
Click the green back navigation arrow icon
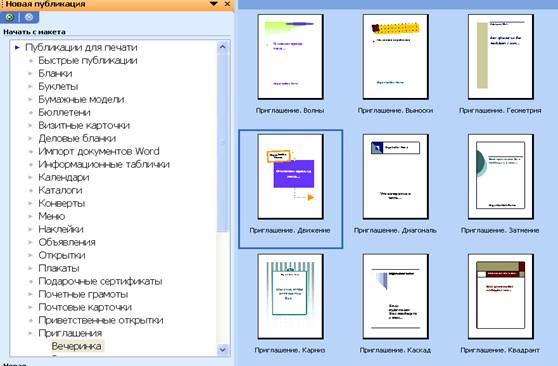coord(10,17)
